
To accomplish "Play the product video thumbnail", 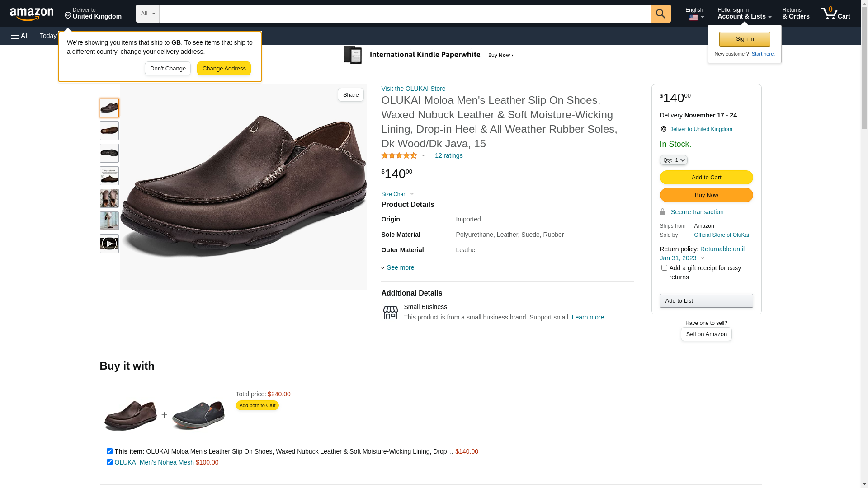I will pos(109,244).
